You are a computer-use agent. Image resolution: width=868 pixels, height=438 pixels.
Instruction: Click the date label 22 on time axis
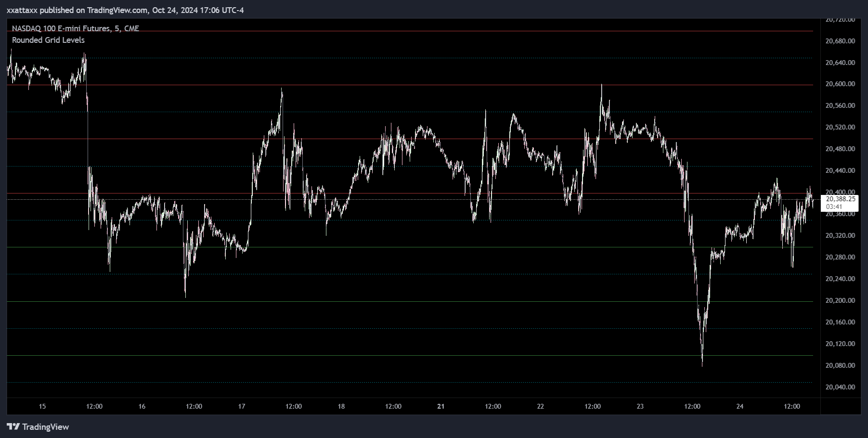541,406
